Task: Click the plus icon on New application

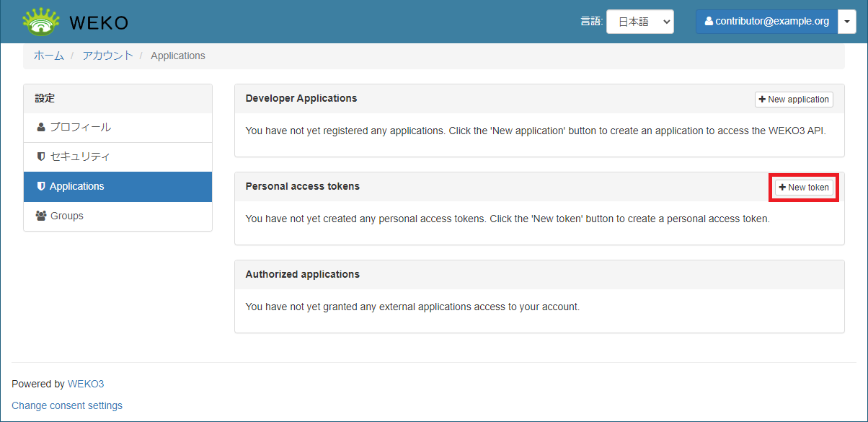Action: coord(762,100)
